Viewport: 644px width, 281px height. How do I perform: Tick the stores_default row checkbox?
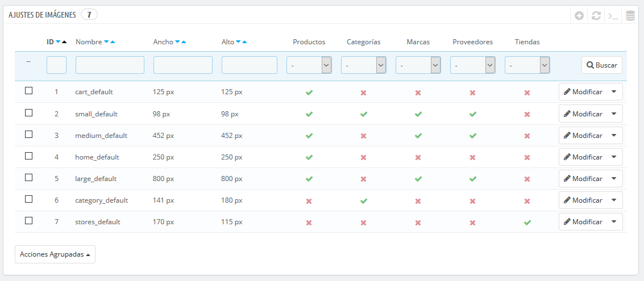pos(29,221)
